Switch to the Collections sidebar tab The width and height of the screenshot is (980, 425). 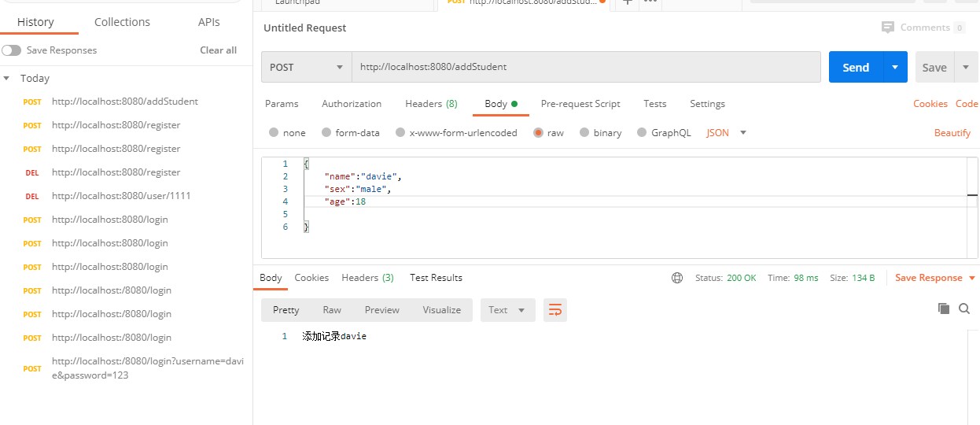[122, 22]
